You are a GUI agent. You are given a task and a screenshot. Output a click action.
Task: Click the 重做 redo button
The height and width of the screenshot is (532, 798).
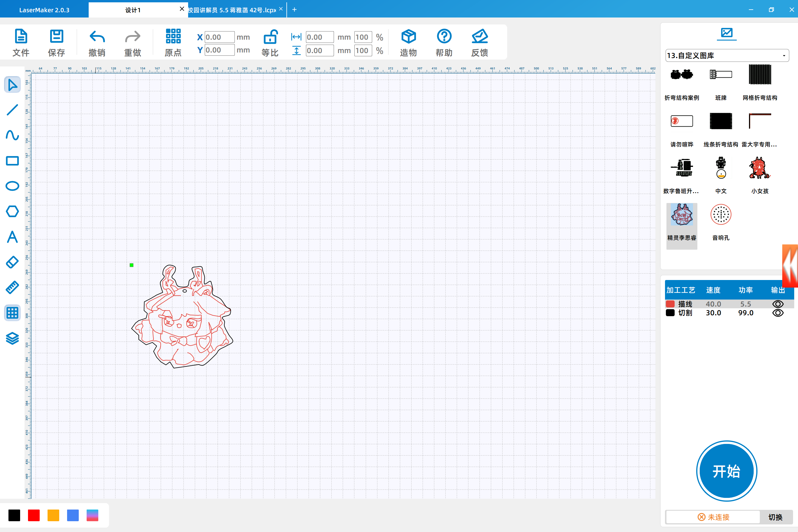pyautogui.click(x=133, y=43)
